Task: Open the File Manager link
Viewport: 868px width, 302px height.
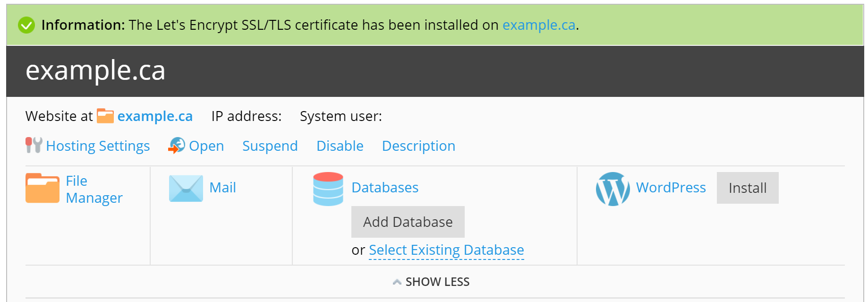Action: click(x=94, y=189)
